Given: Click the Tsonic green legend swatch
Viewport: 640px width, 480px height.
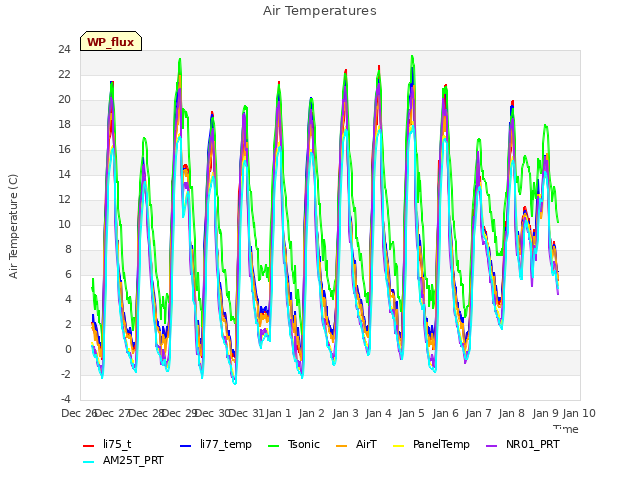Looking at the screenshot, I should click(274, 446).
